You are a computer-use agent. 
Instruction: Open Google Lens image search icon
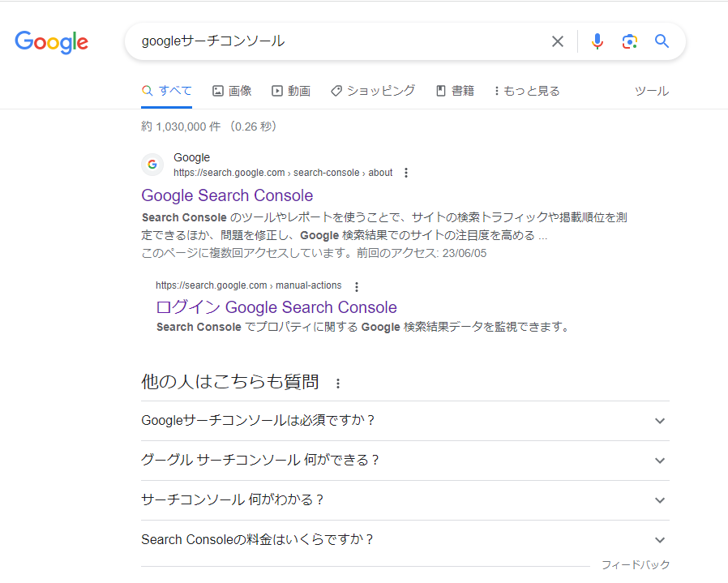pos(630,41)
